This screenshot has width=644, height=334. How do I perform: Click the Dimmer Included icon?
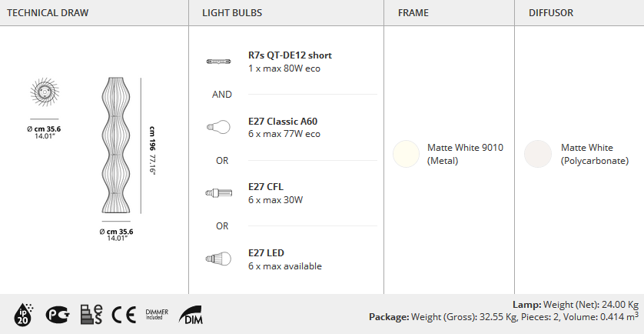pos(157,315)
